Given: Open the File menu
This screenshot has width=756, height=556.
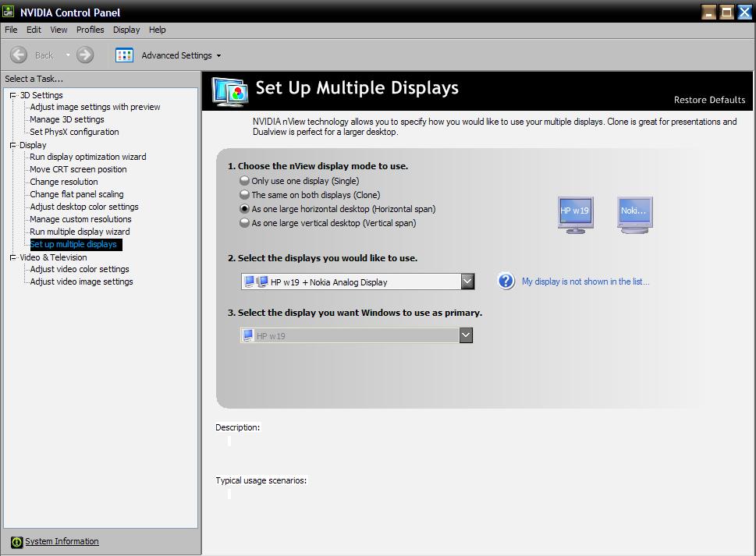Looking at the screenshot, I should point(11,30).
